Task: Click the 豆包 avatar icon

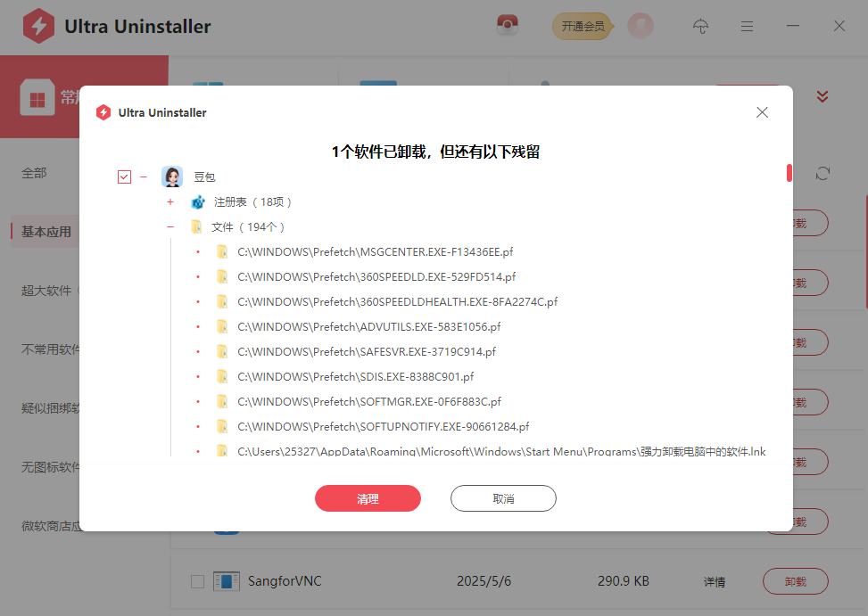Action: [x=172, y=177]
